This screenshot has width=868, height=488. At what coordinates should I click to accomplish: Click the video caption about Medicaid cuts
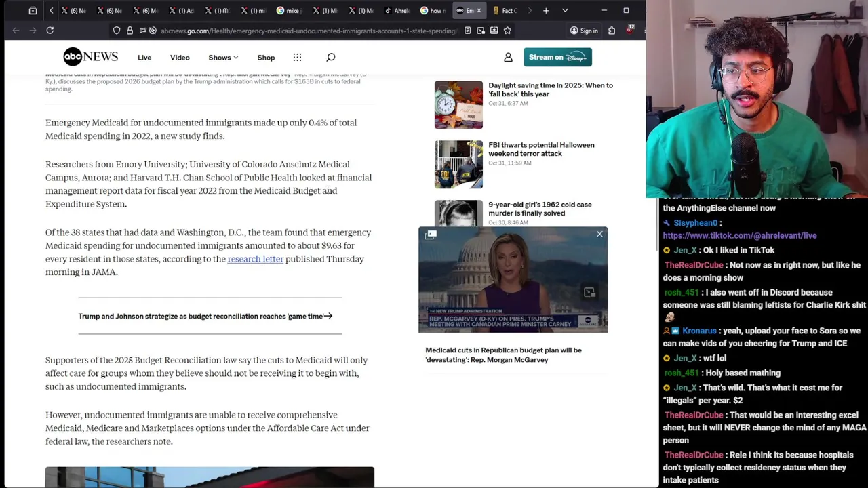tap(503, 355)
